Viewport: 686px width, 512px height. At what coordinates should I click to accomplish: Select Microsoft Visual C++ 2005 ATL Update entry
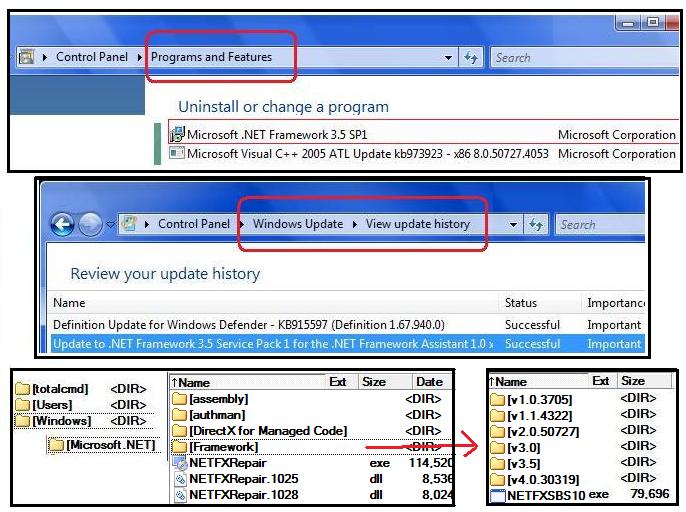pos(423,154)
